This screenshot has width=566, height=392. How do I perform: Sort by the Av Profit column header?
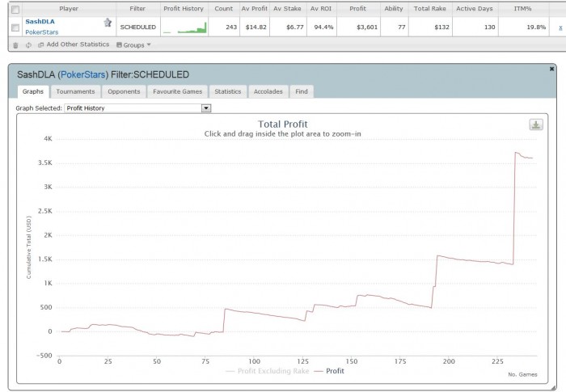(254, 9)
